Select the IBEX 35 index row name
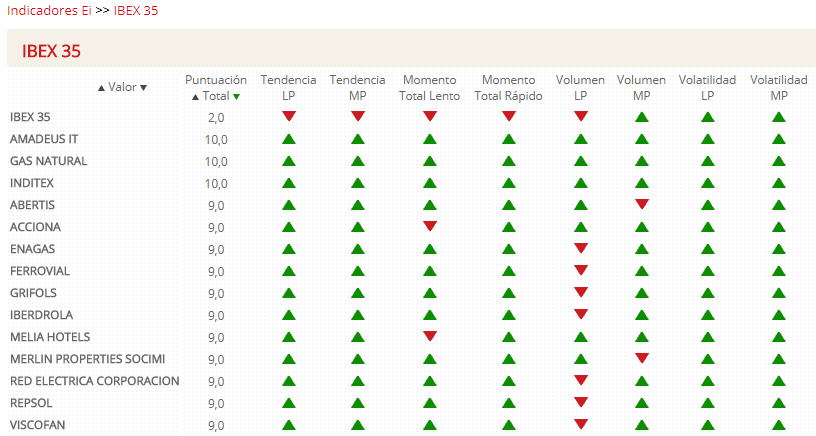 coord(30,117)
